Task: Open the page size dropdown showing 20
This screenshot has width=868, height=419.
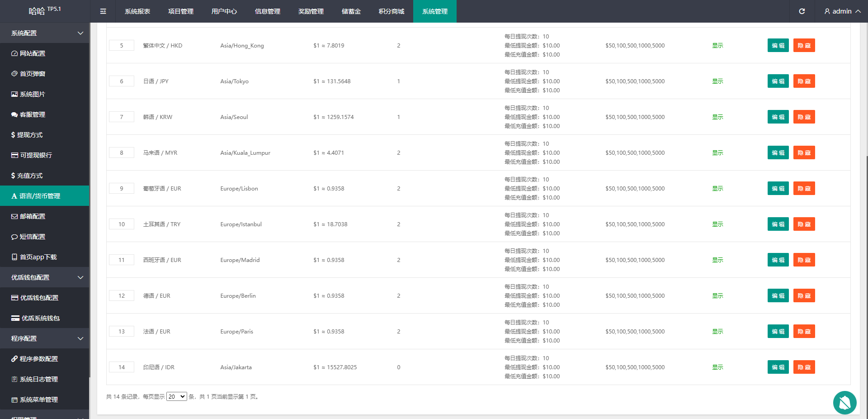Action: coord(176,397)
